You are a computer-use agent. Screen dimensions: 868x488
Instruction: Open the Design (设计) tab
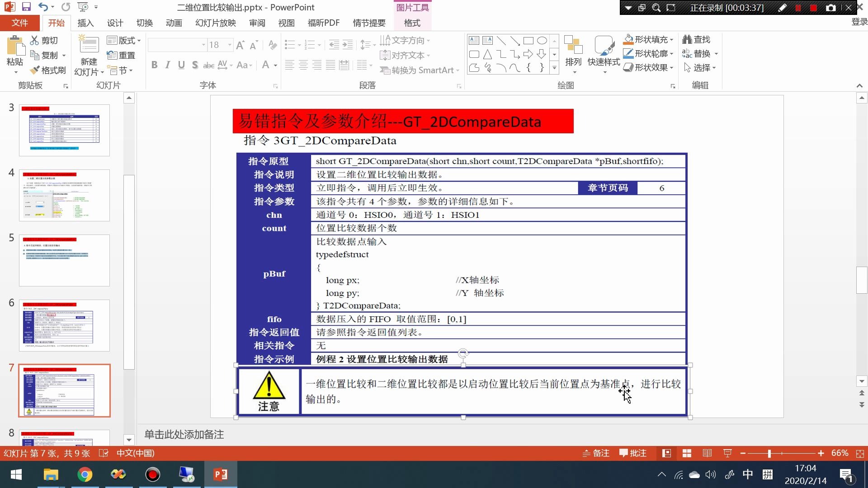[115, 23]
